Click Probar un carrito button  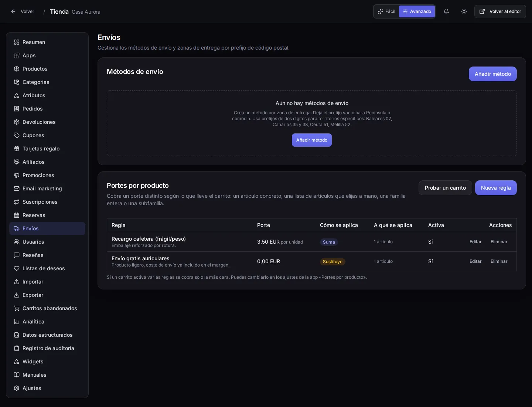445,188
